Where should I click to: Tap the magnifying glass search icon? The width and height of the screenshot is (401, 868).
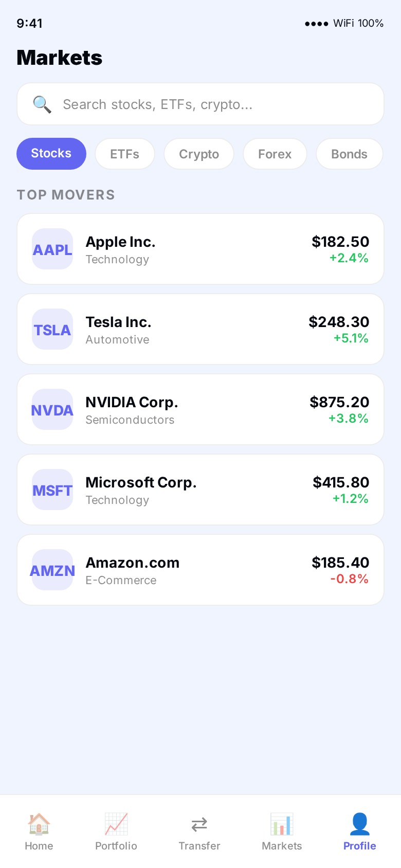[x=42, y=104]
